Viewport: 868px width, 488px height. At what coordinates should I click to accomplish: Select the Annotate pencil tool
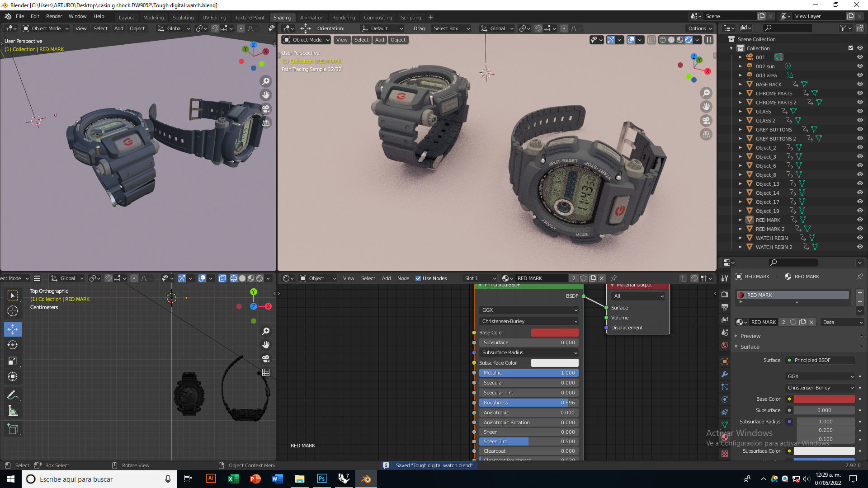pyautogui.click(x=13, y=395)
